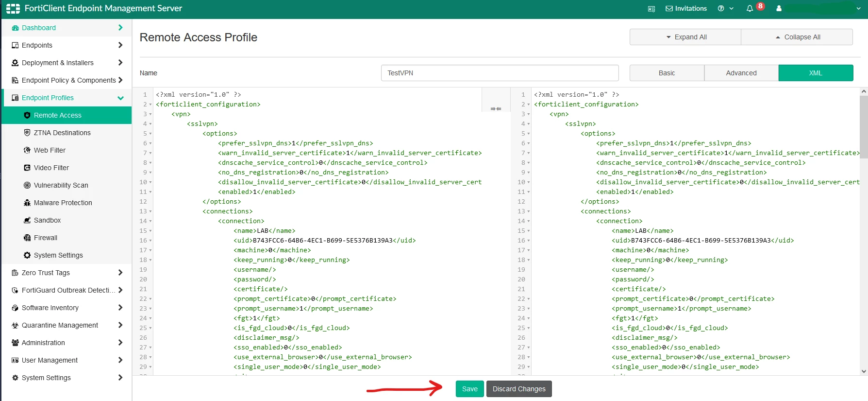
Task: Click the FortiGuard Outbreak Detection icon
Action: (15, 291)
